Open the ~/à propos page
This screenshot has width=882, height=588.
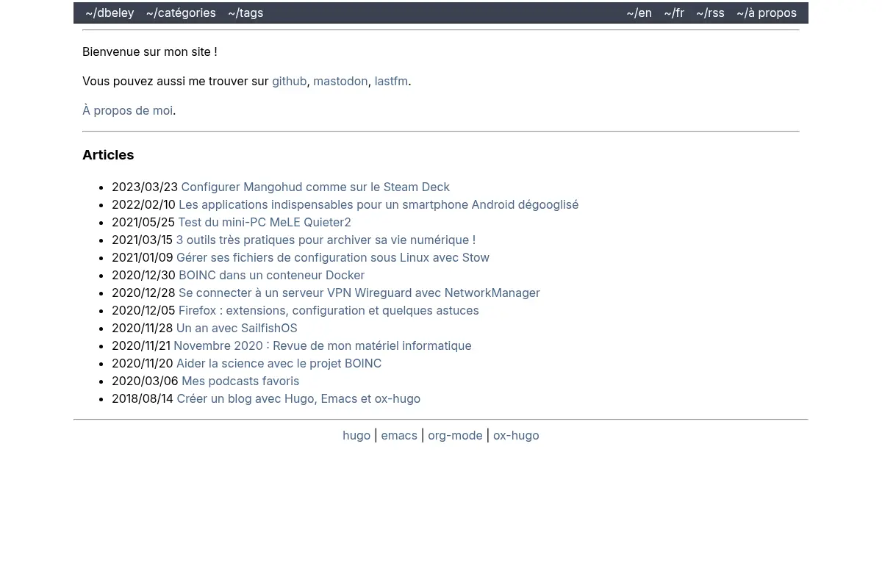tap(767, 12)
